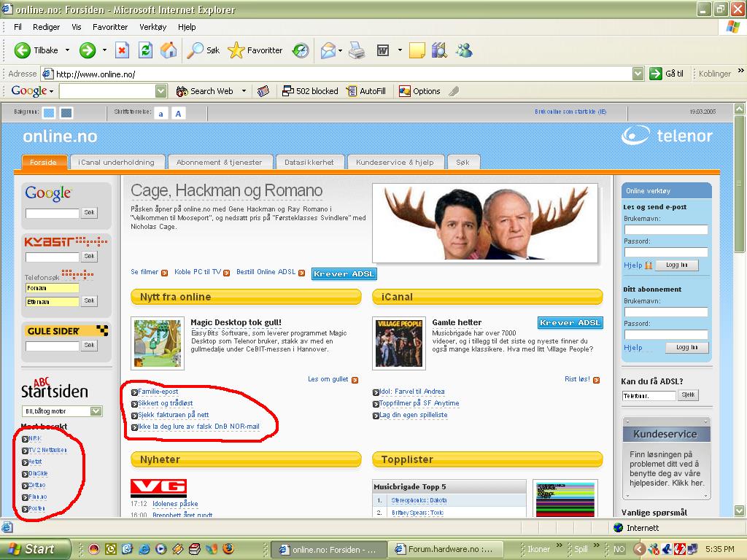Stop page loading with red X icon
The image size is (747, 560).
point(123,50)
